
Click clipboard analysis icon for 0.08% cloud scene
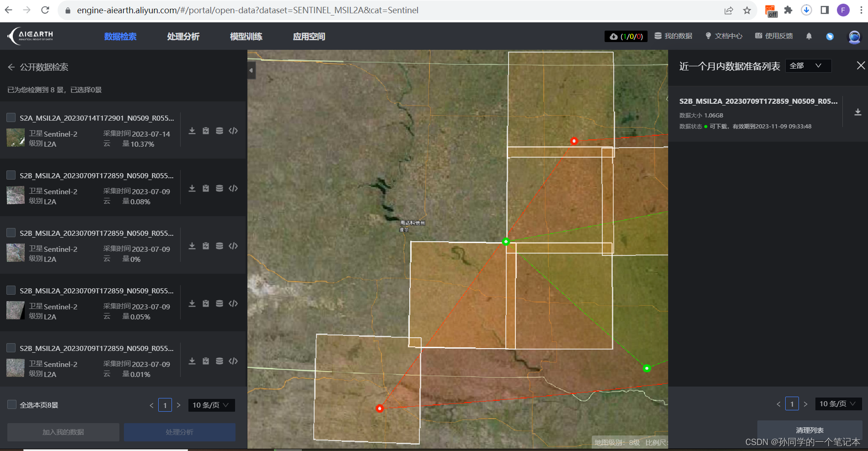point(206,188)
